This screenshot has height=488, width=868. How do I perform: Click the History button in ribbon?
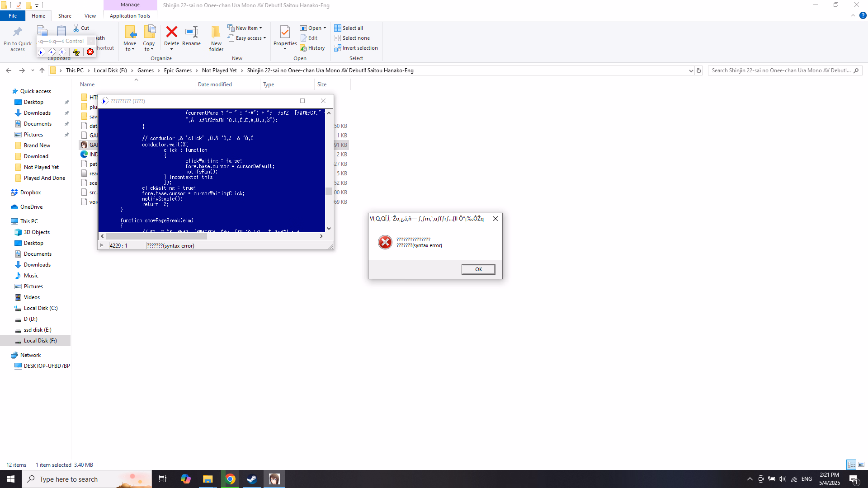[312, 48]
